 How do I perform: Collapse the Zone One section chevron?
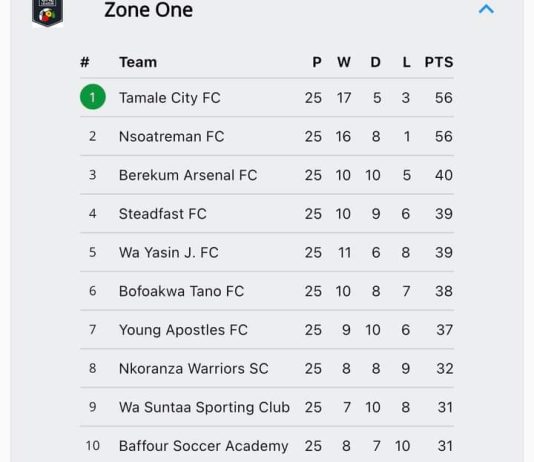point(486,9)
